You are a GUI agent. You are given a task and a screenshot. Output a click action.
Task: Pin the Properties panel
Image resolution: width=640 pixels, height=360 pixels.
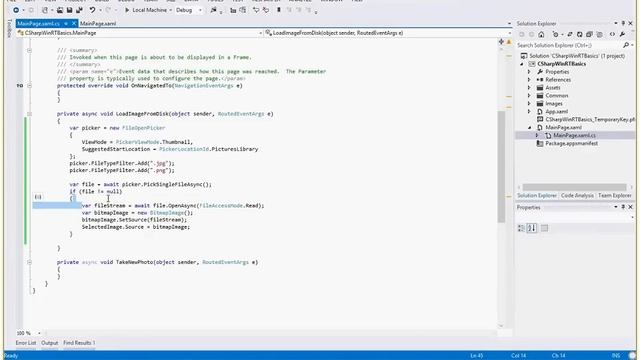(x=623, y=207)
